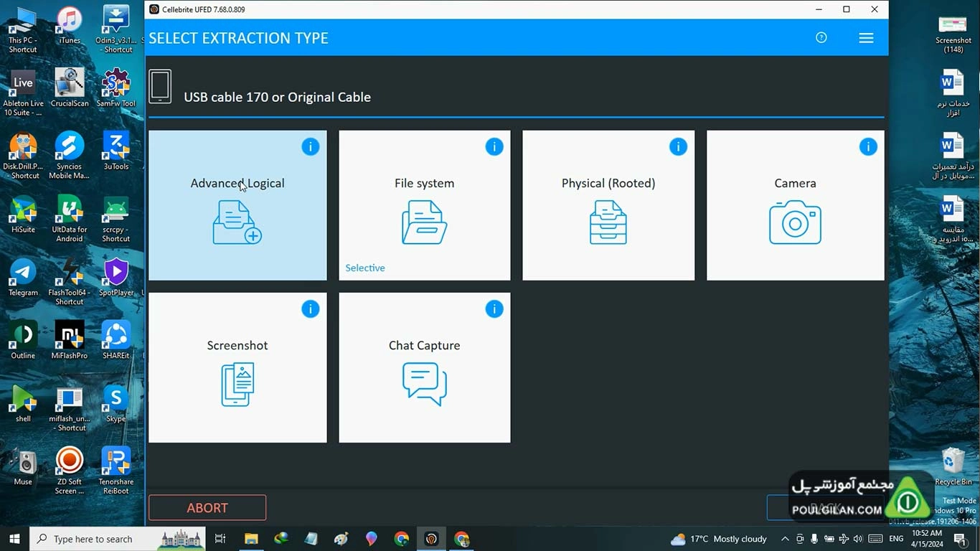Open Recycle Bin on desktop
Viewport: 980px width, 551px height.
(x=953, y=466)
